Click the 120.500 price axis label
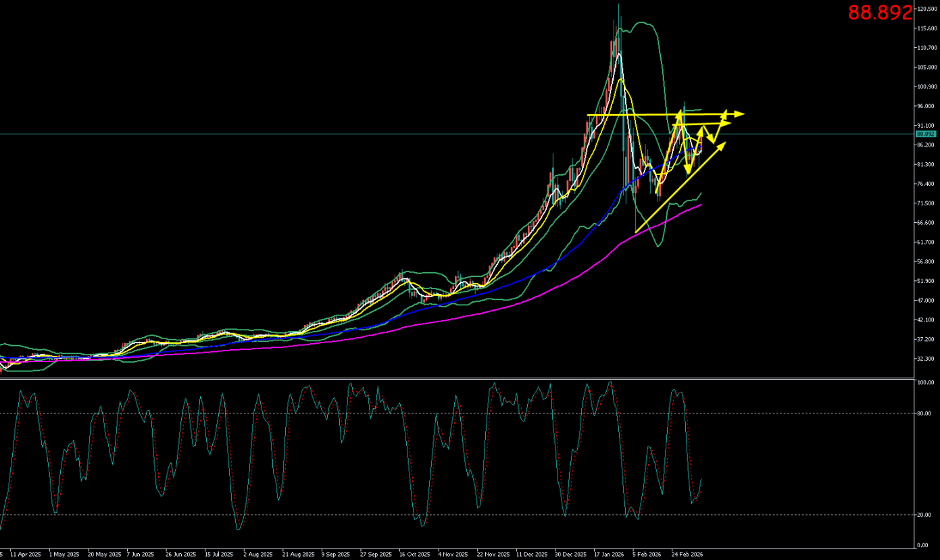This screenshot has width=940, height=560. [x=926, y=9]
